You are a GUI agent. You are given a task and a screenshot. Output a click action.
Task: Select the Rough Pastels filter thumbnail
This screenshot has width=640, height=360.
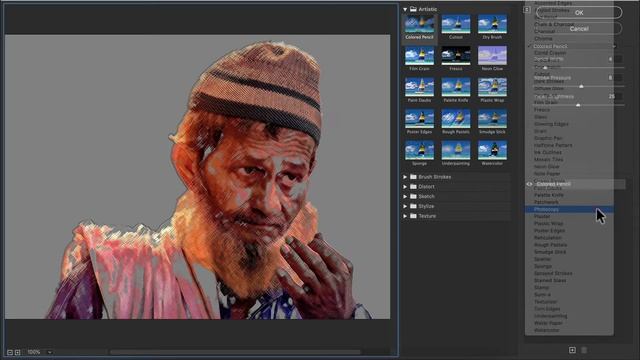click(456, 119)
